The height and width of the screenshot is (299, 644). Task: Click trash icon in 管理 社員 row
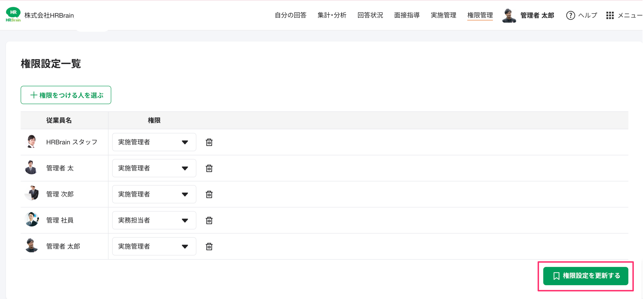[x=209, y=220]
